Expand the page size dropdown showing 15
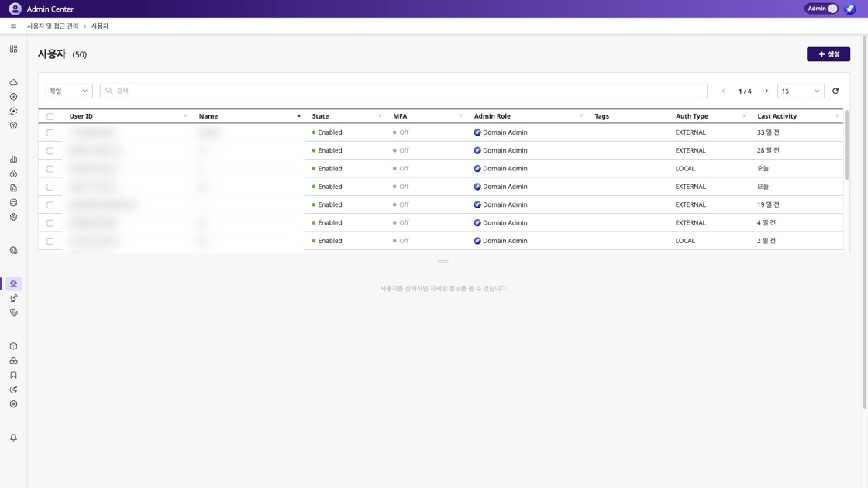This screenshot has height=488, width=868. (800, 91)
